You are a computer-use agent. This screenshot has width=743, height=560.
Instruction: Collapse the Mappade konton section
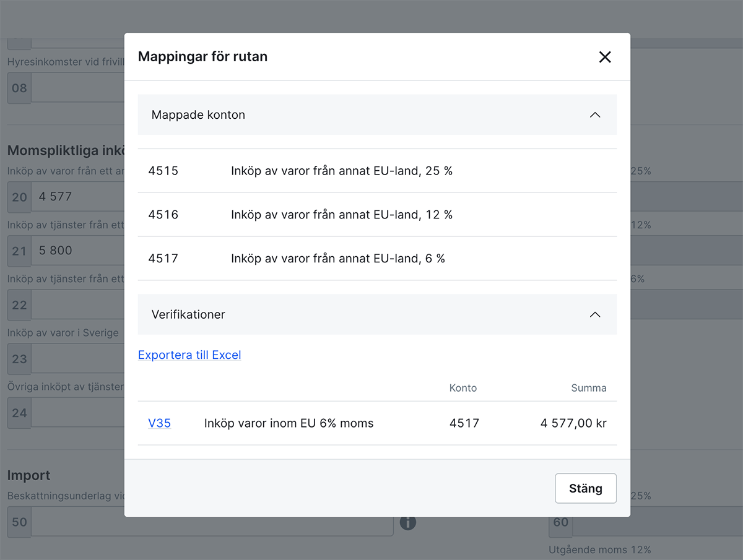(595, 114)
